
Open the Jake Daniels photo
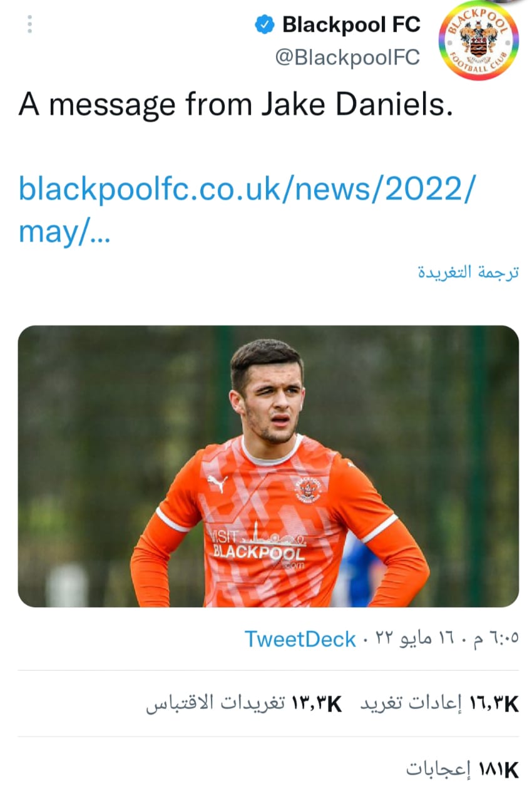point(268,466)
